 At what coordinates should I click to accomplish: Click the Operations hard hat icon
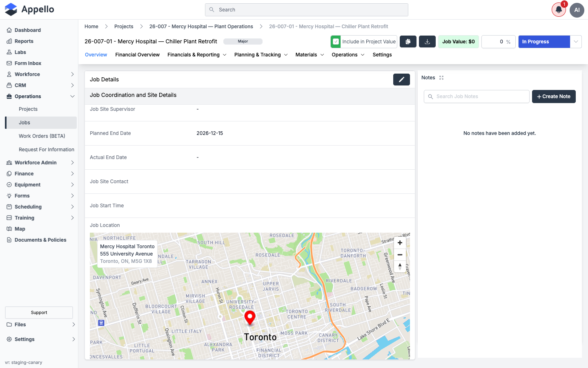click(x=9, y=96)
